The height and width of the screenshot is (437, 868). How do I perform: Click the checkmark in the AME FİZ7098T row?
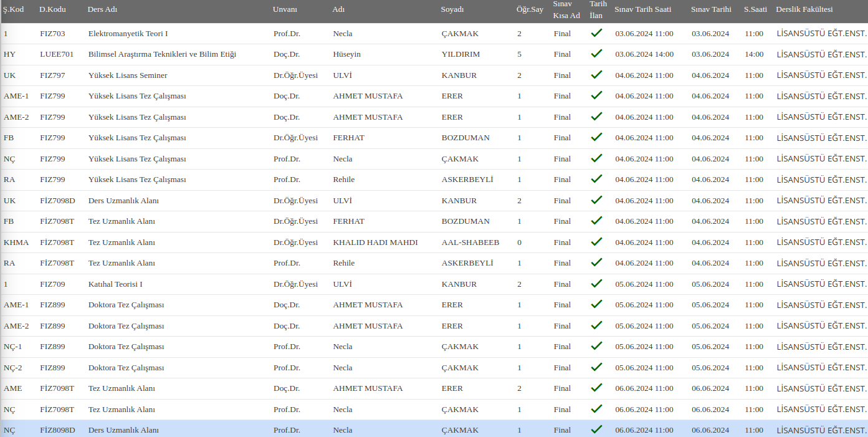[596, 388]
